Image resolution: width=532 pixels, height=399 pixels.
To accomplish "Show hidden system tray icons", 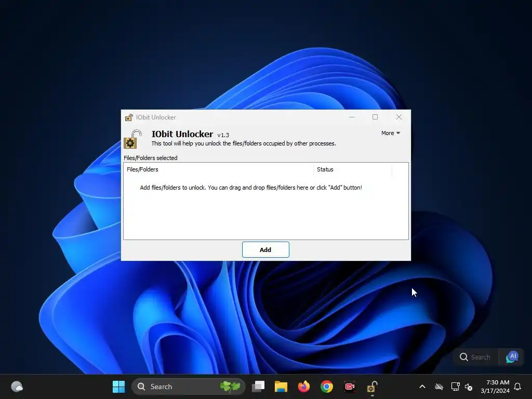I will point(422,387).
